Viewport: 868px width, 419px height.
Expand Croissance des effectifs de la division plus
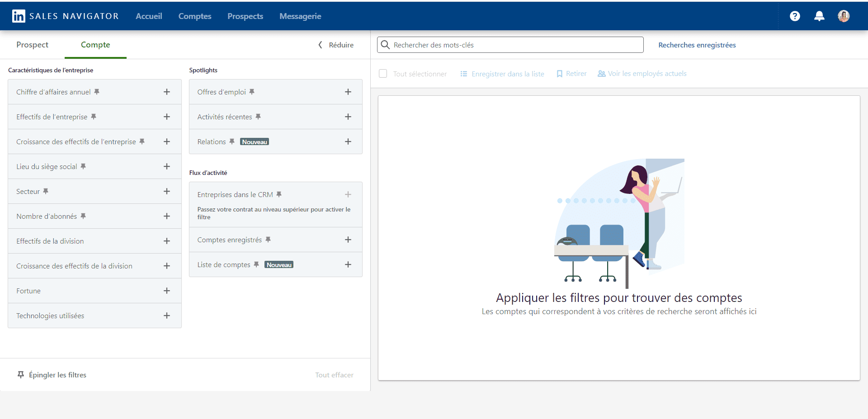click(x=167, y=266)
